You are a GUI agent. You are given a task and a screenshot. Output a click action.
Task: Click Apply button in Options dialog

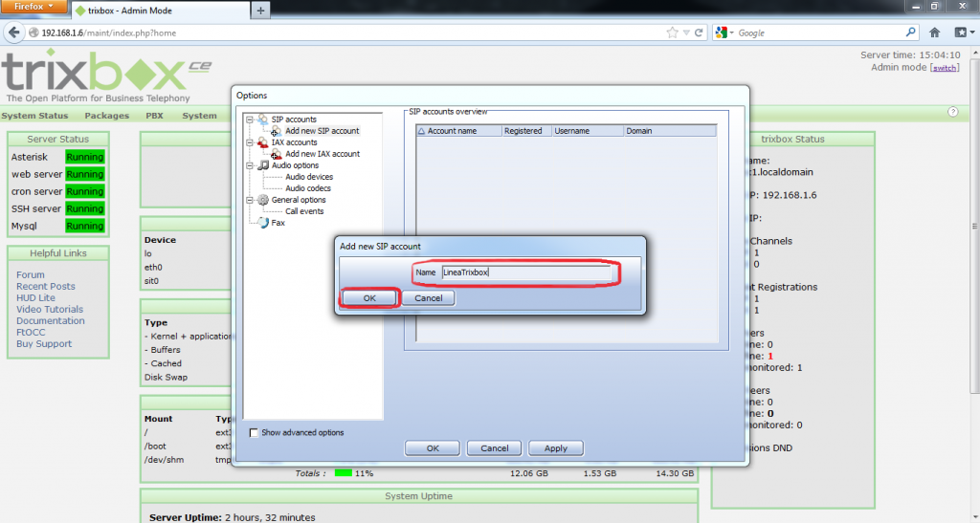click(556, 448)
